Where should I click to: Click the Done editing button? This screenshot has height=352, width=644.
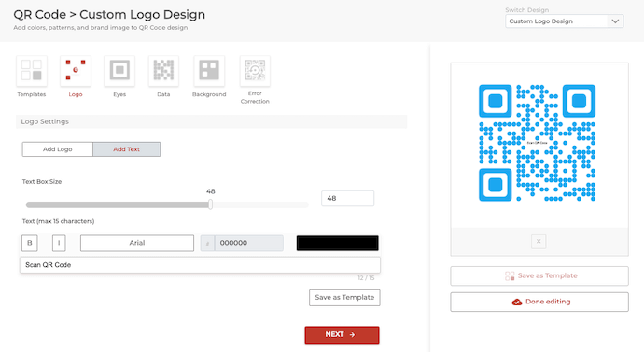(539, 302)
